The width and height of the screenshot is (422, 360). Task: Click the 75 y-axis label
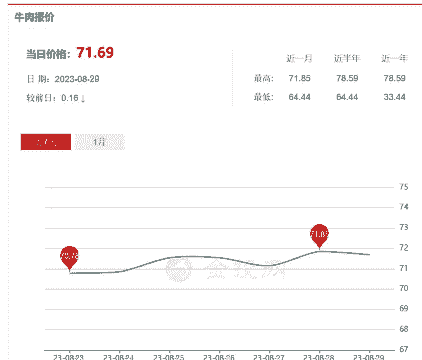pos(404,187)
